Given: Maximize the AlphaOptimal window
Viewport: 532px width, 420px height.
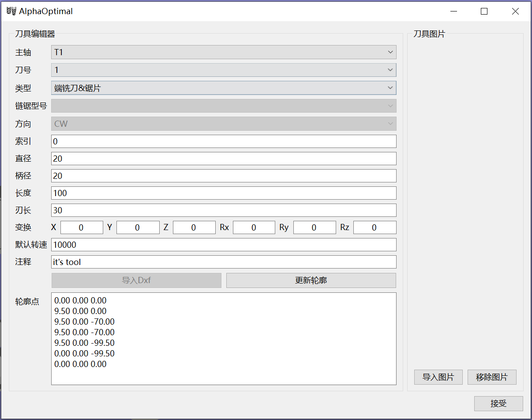Looking at the screenshot, I should pos(484,11).
